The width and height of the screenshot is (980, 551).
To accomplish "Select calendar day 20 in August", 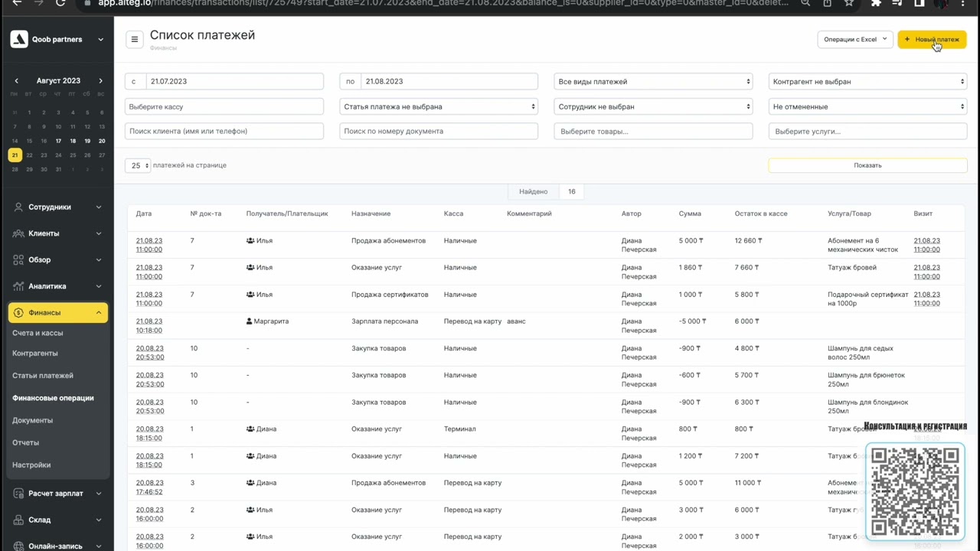I will [x=102, y=141].
